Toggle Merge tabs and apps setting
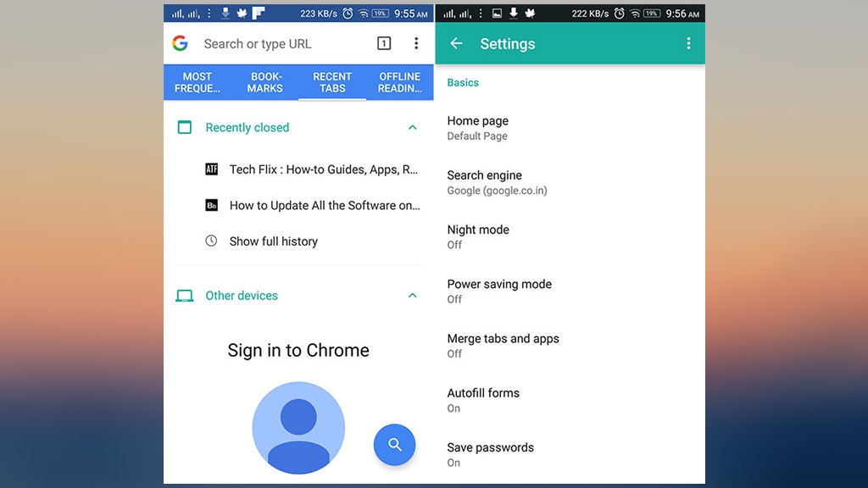 click(x=570, y=346)
